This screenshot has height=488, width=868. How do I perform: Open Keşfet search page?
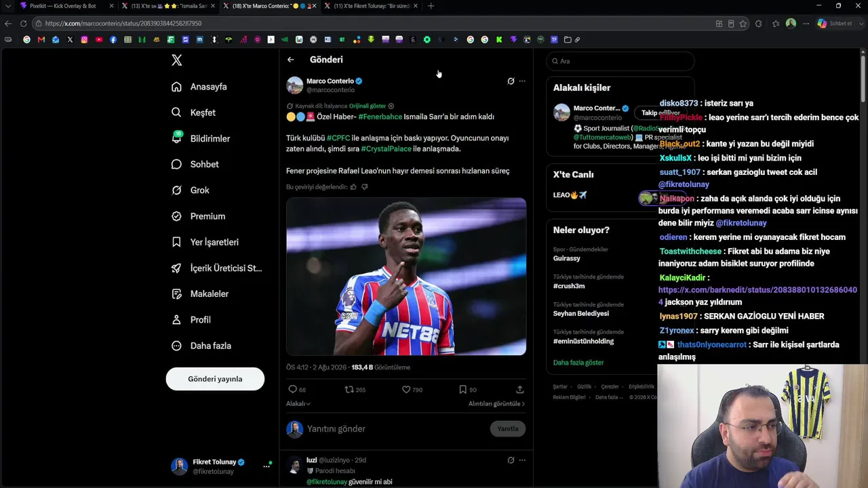[x=194, y=113]
